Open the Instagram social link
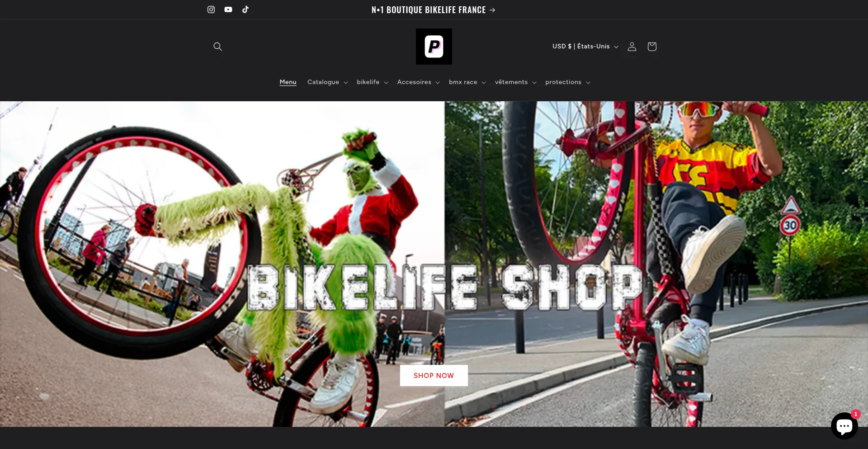Viewport: 868px width, 449px height. tap(211, 9)
